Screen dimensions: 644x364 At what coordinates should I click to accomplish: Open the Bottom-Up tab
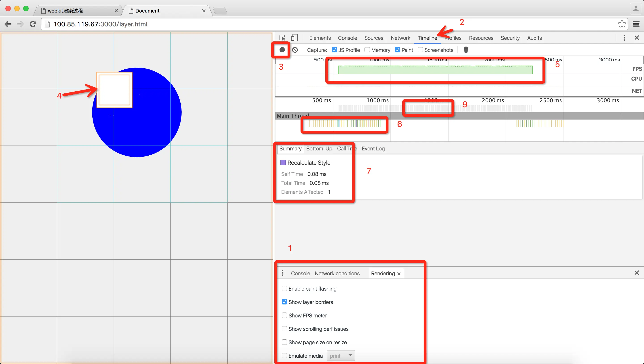click(319, 148)
